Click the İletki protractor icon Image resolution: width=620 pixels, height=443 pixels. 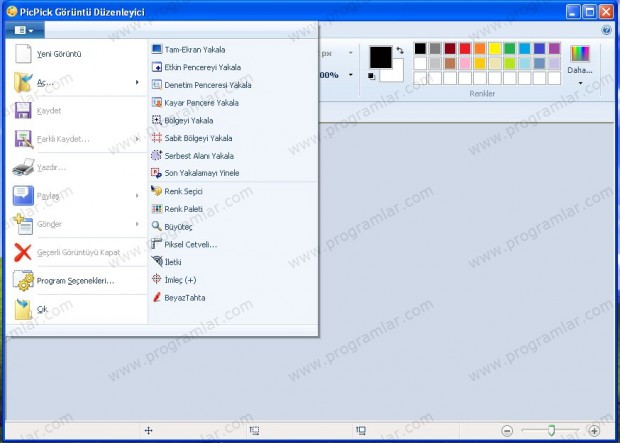tap(157, 261)
